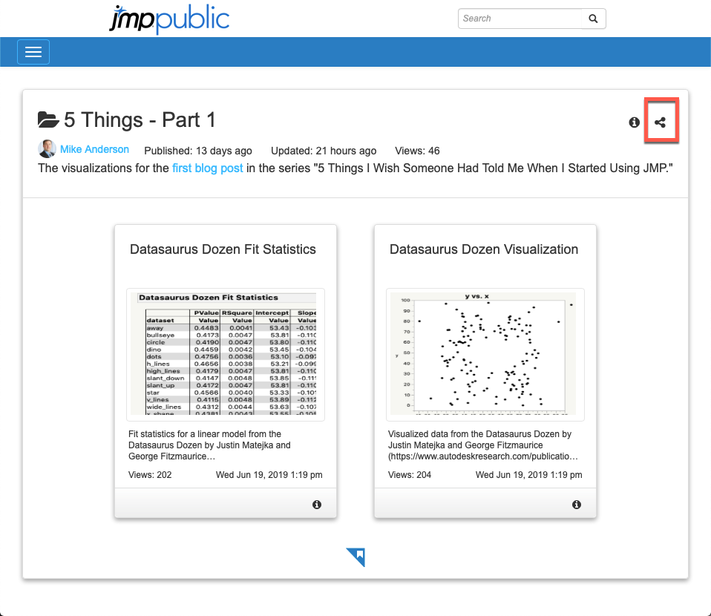The image size is (711, 616).
Task: Open collection info icon beside share
Action: 634,122
